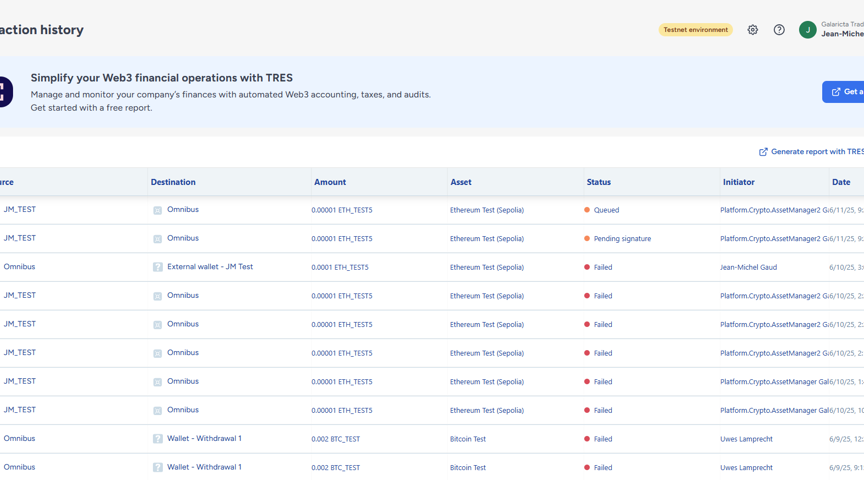
Task: Sort by the Status column header
Action: coord(598,182)
